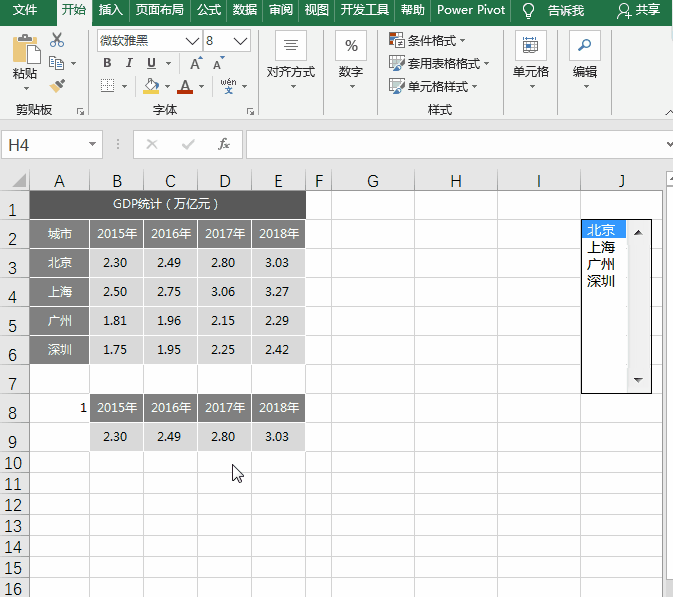673x597 pixels.
Task: Click the Copy icon
Action: point(57,63)
